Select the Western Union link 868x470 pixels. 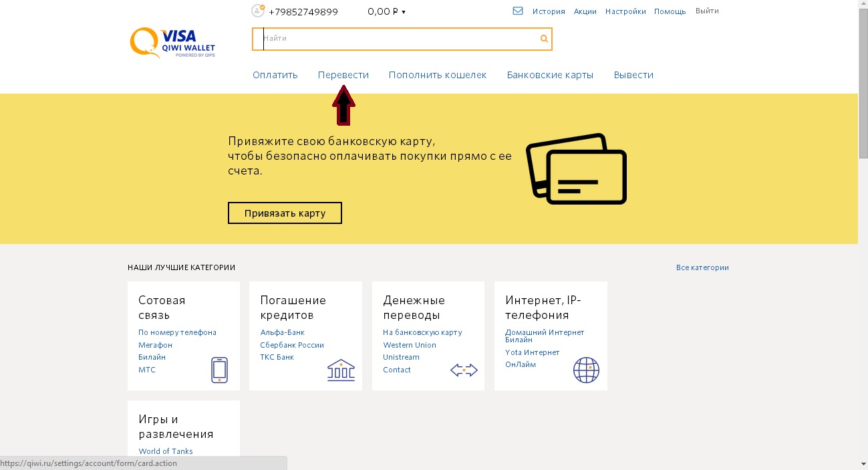[x=410, y=345]
